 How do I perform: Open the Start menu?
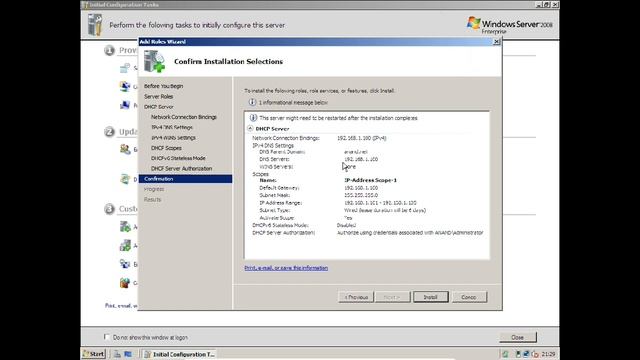94,354
